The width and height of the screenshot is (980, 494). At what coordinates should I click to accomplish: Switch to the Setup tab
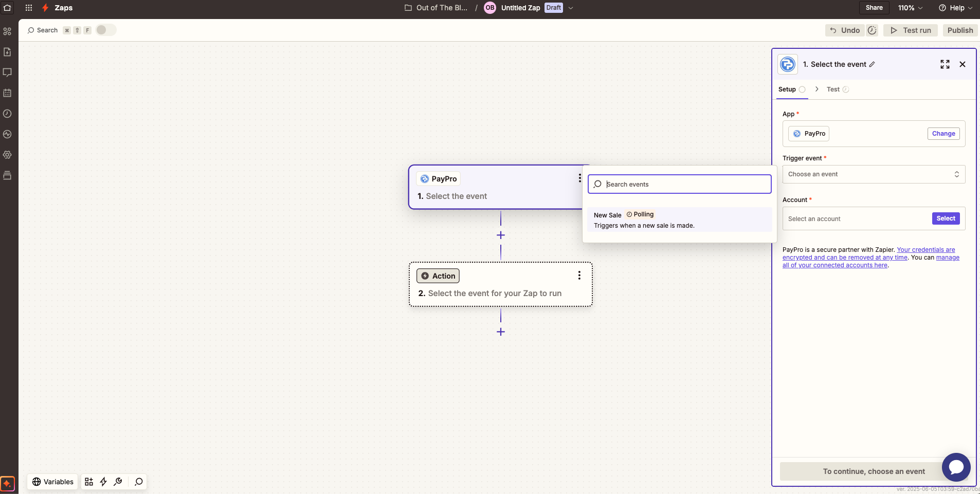point(792,89)
